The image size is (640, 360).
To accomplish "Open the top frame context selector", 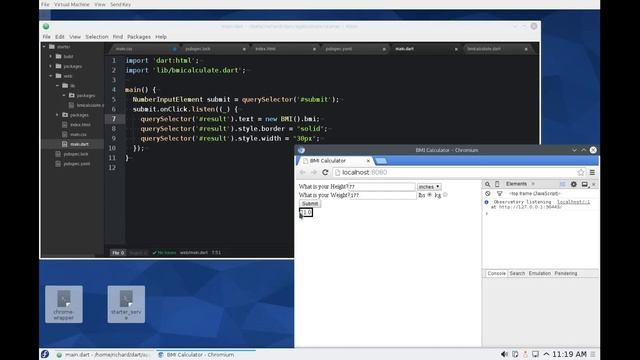I will tap(535, 193).
